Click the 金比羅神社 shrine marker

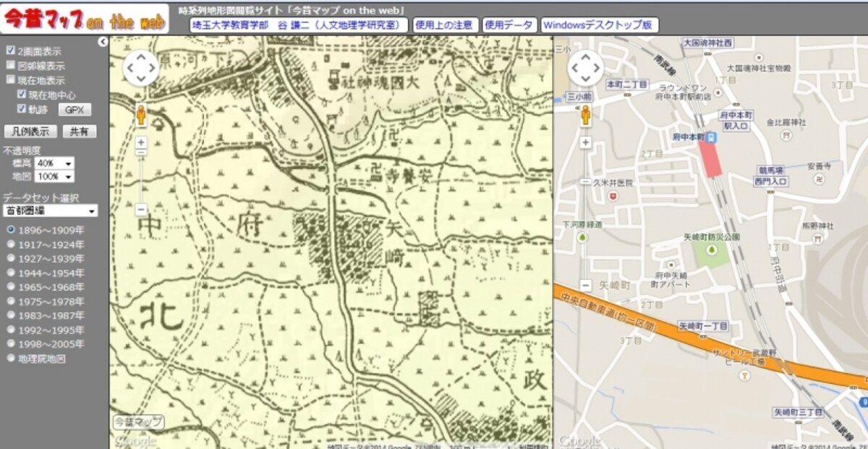(x=786, y=135)
